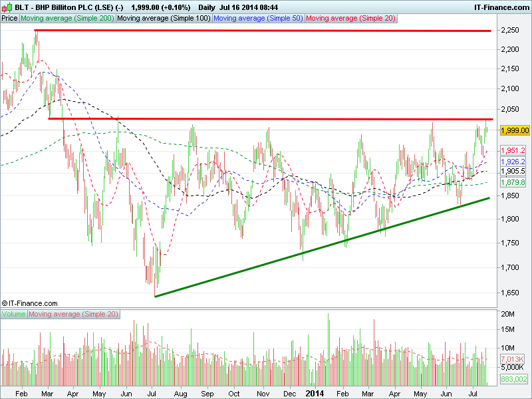
Task: Click the candlestick chart icon beside BLT
Action: click(x=7, y=7)
